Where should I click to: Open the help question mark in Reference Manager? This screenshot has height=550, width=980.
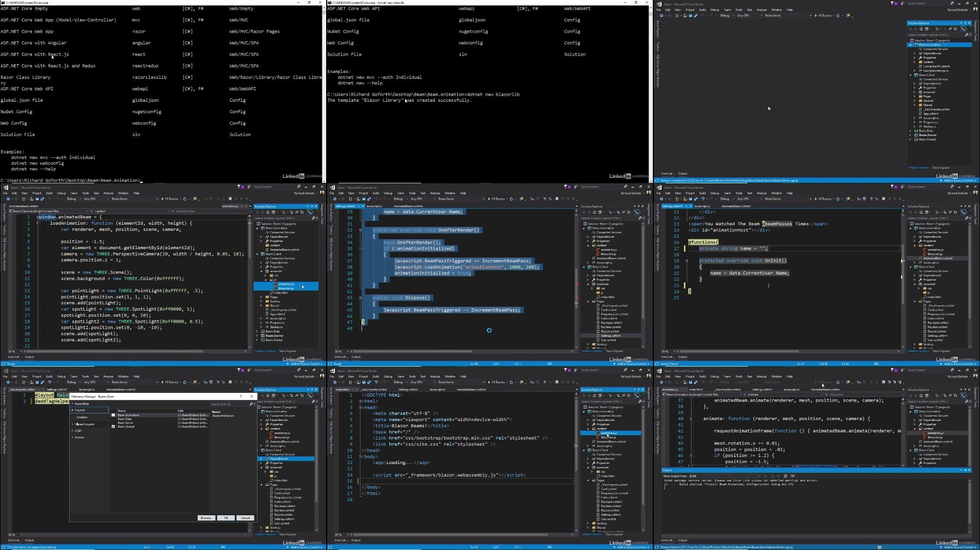point(241,396)
